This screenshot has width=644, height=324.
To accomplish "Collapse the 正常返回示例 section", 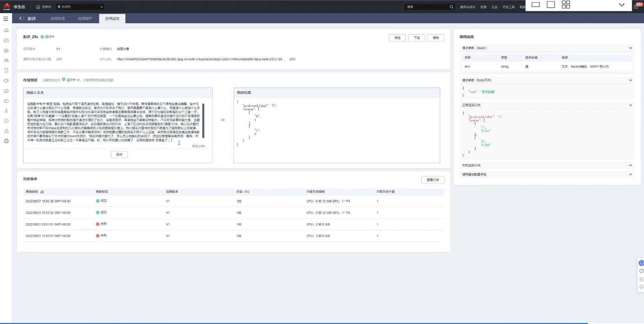I will click(x=630, y=105).
